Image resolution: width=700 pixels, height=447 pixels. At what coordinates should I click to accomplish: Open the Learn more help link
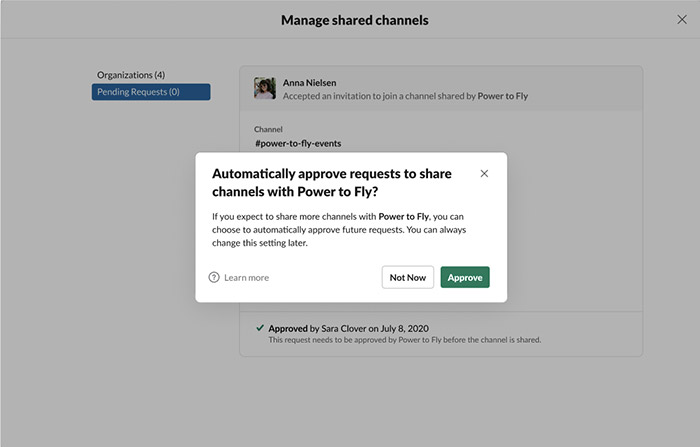point(246,278)
